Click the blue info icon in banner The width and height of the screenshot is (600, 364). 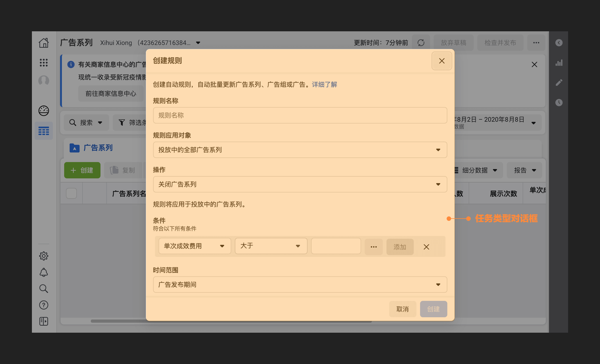(x=71, y=65)
